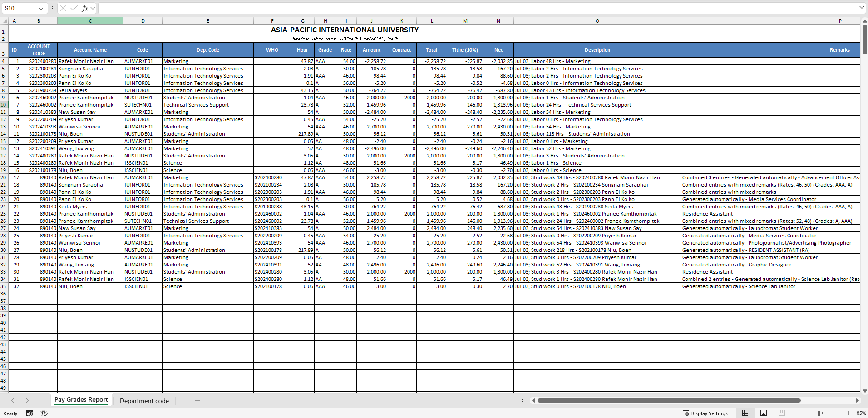Switch to Normal view in status bar
The height and width of the screenshot is (418, 868).
pyautogui.click(x=745, y=413)
